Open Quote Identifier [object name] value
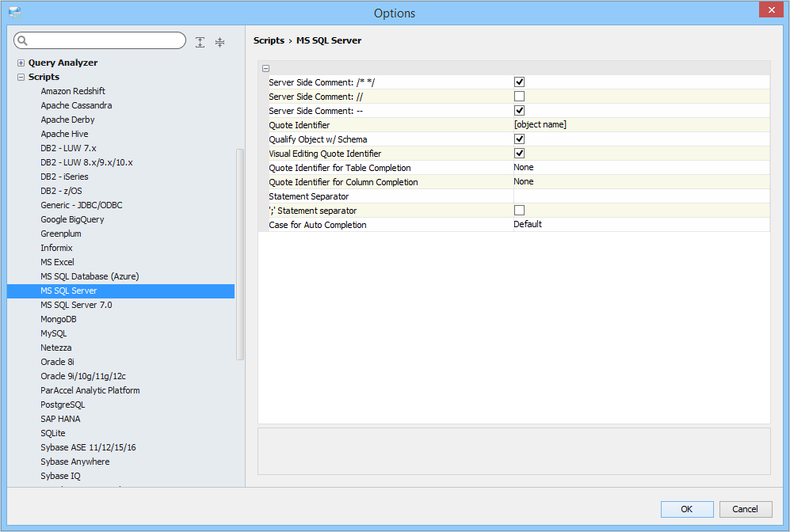This screenshot has width=790, height=532. [641, 125]
